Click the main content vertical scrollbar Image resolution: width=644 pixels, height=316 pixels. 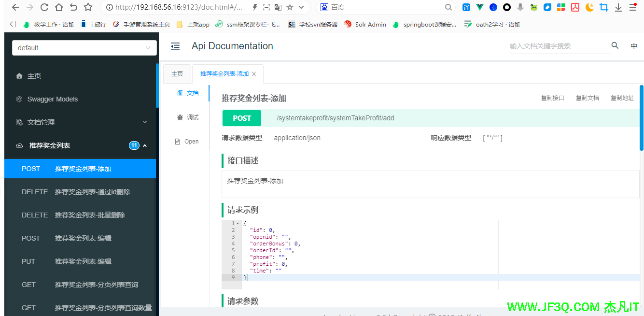[641, 118]
